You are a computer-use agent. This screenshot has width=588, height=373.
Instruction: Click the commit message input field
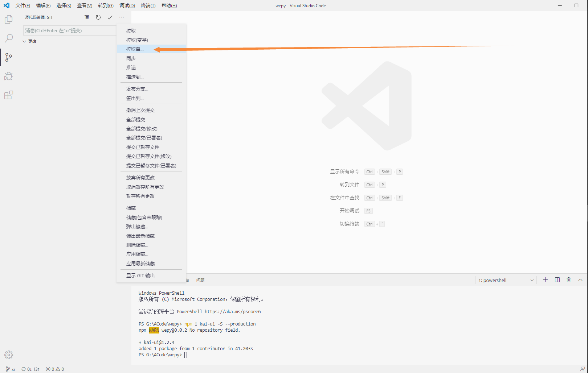pos(69,30)
